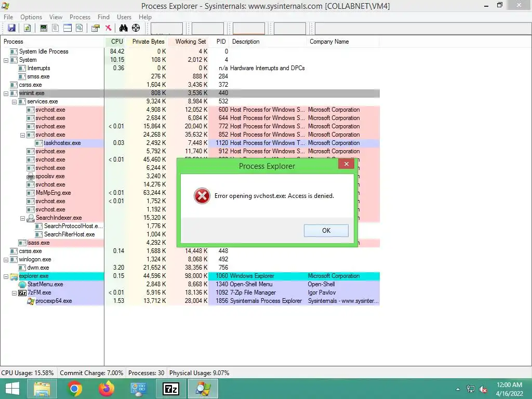Launch Chrome from the taskbar
This screenshot has width=532, height=399.
pos(74,389)
